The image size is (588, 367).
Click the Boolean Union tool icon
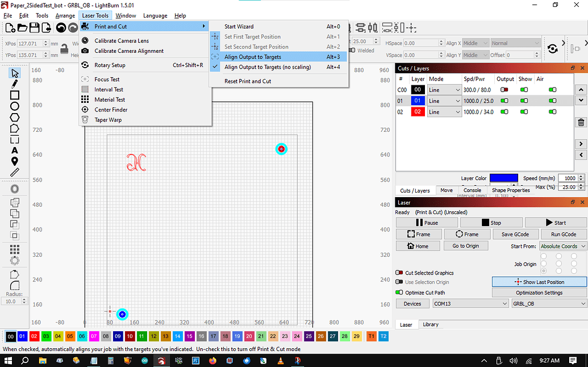[x=15, y=214]
